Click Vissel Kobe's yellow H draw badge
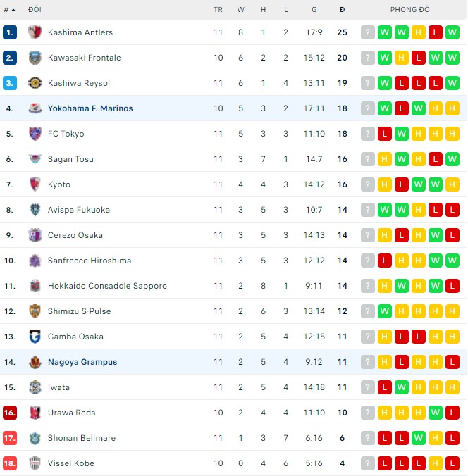468x476 pixels. pos(435,463)
